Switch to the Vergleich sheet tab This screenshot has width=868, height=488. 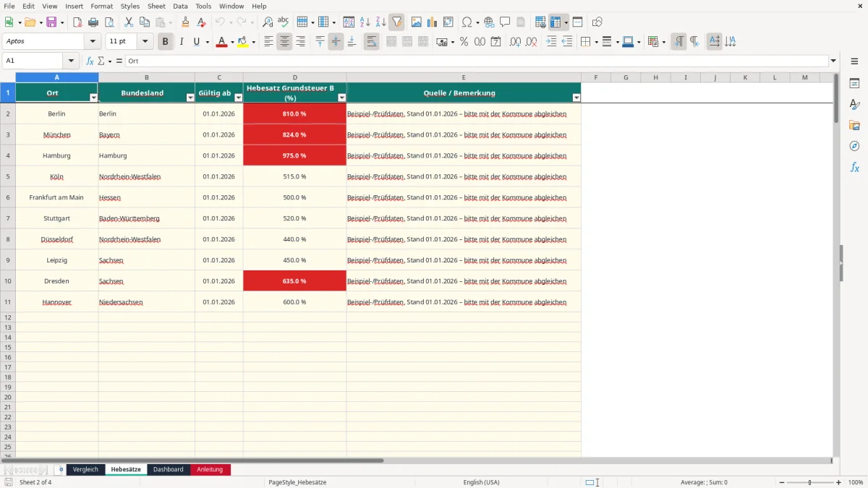click(x=85, y=469)
